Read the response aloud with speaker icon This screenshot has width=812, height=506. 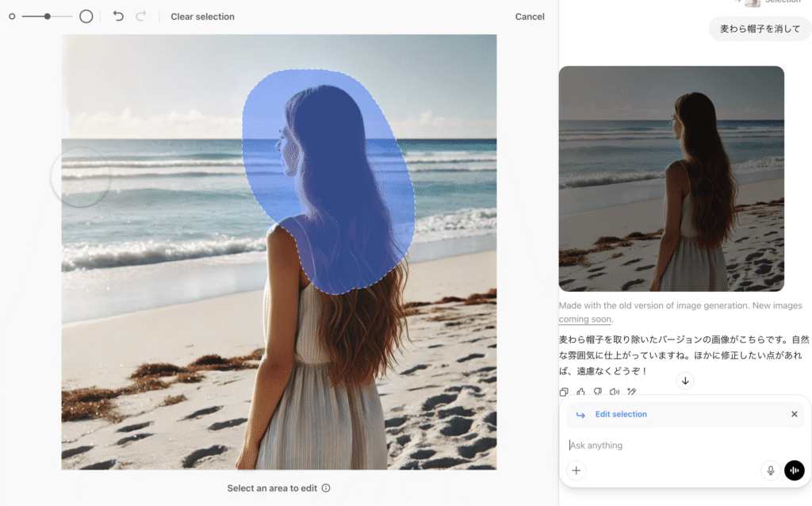pyautogui.click(x=615, y=392)
